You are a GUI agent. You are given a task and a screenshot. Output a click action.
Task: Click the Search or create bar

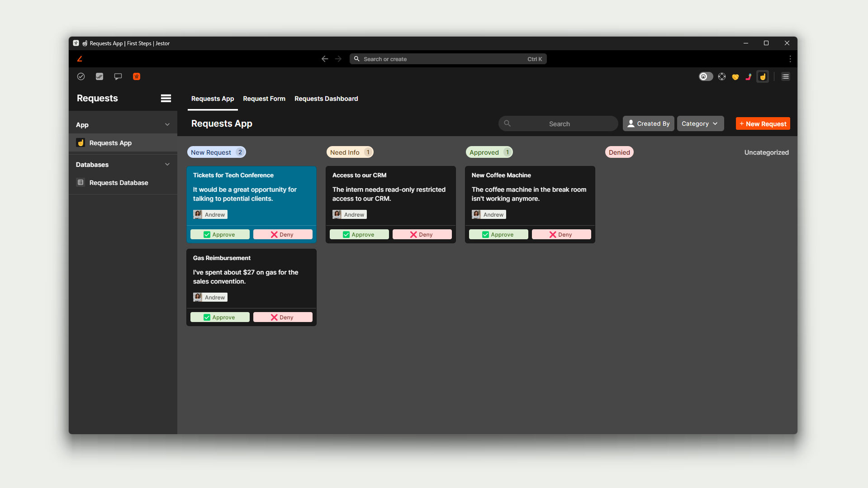(448, 59)
